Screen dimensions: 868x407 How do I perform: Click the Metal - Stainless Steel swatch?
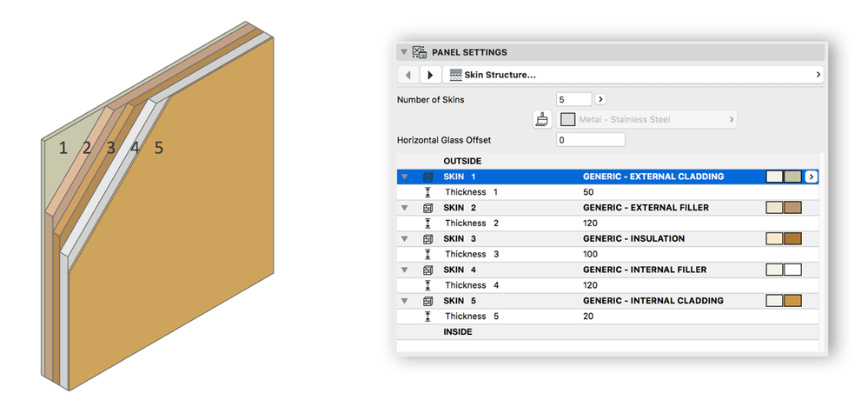point(568,119)
